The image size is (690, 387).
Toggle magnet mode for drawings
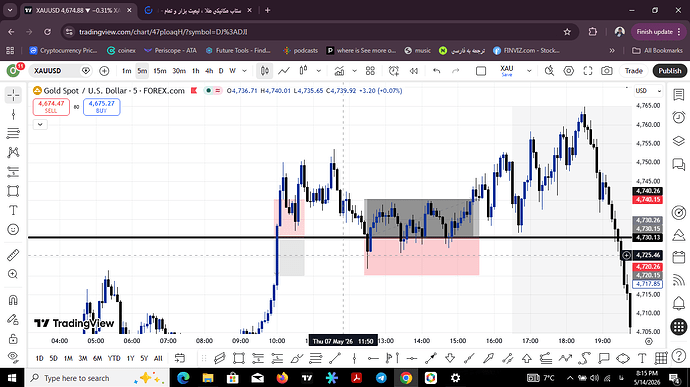(13, 300)
